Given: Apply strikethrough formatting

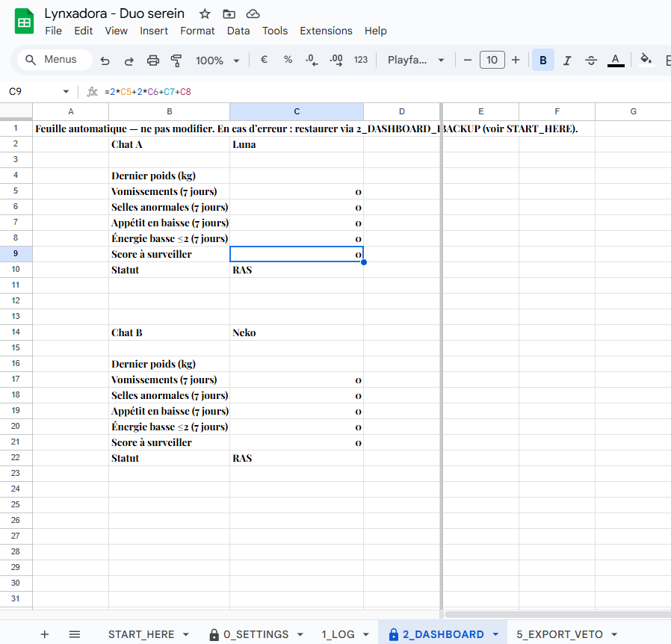Looking at the screenshot, I should tap(591, 60).
